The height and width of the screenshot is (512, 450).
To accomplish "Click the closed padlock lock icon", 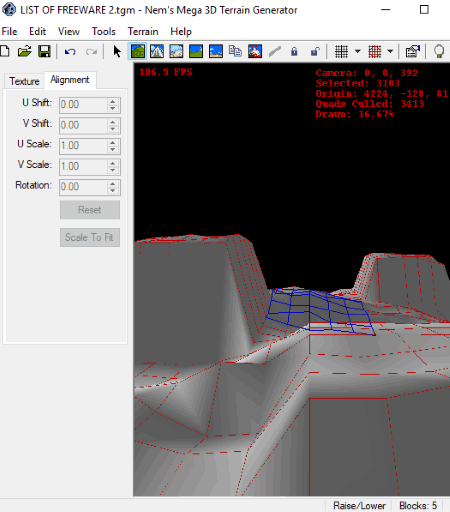I will (294, 52).
